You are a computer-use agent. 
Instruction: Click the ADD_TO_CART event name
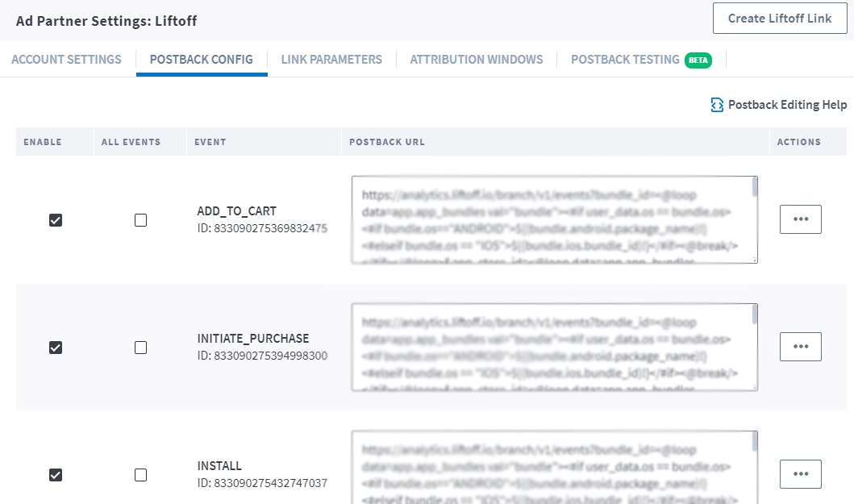coord(236,210)
